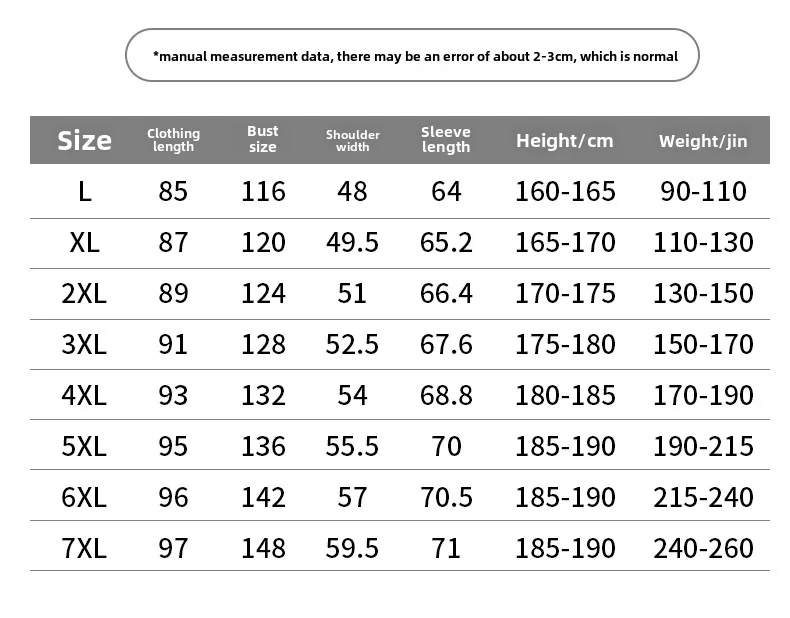Select the XL size row label
This screenshot has height=618, width=790.
[85, 242]
